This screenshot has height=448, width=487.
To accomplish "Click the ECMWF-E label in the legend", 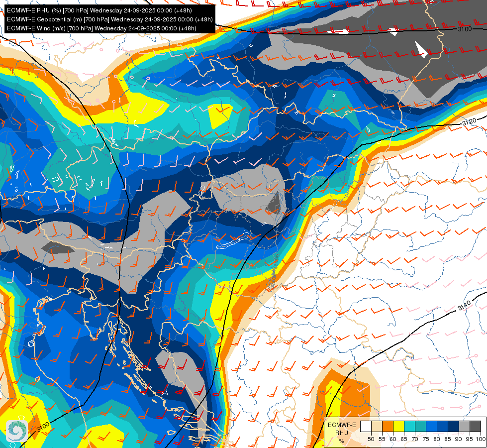I will pos(342,425).
